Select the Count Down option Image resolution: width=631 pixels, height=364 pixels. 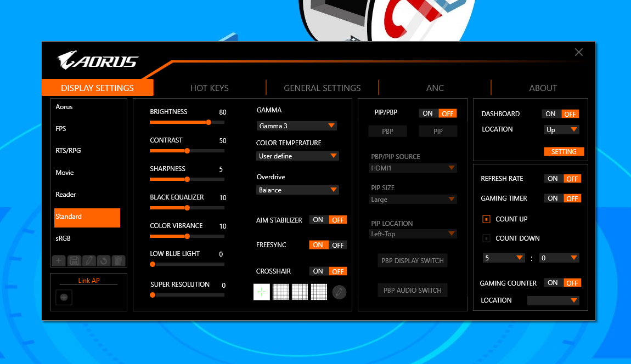[x=486, y=238]
